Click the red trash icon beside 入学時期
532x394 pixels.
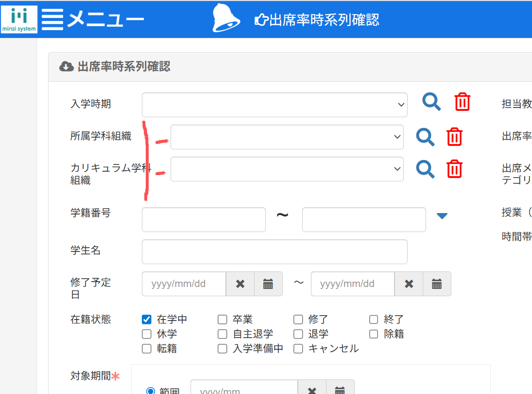pos(462,102)
